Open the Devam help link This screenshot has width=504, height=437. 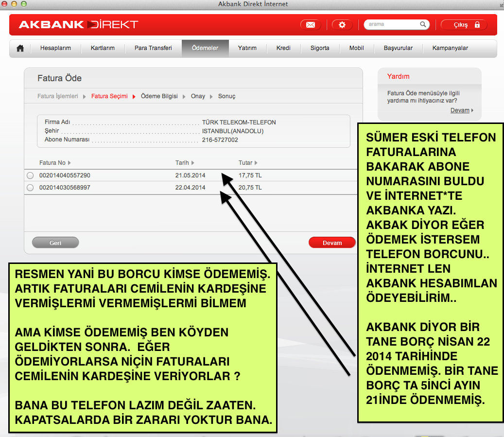point(460,110)
